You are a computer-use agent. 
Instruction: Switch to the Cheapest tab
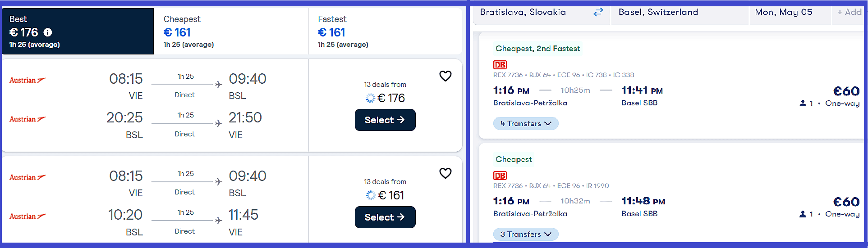pyautogui.click(x=230, y=32)
